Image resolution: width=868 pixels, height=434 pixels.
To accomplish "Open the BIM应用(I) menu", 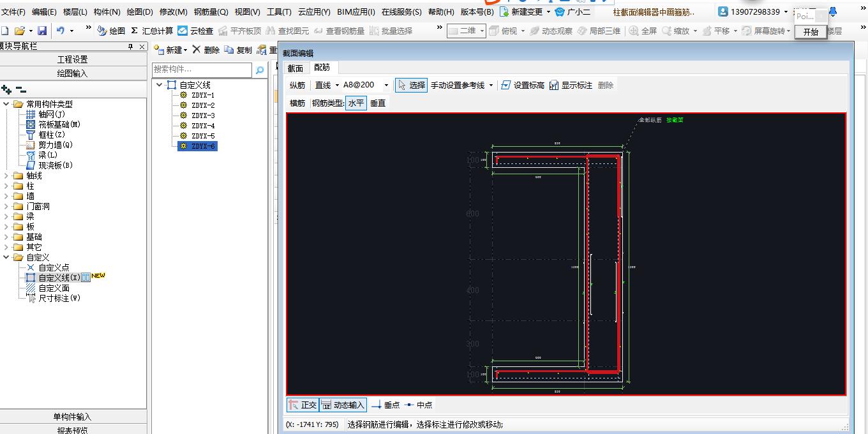I will (356, 11).
